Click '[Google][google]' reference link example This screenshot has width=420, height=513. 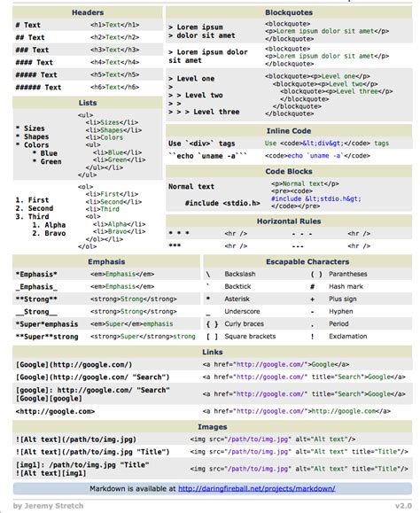point(49,399)
